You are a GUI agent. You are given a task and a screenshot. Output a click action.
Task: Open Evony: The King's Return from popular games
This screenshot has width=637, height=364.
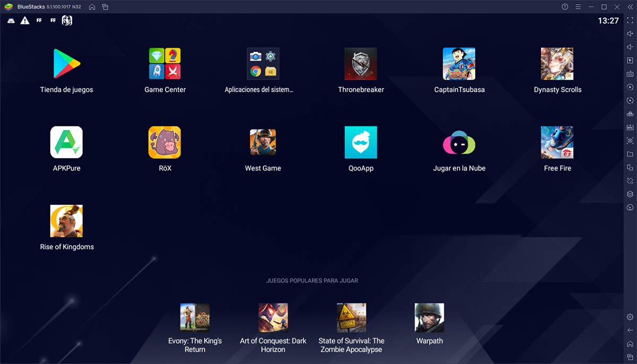click(x=194, y=317)
